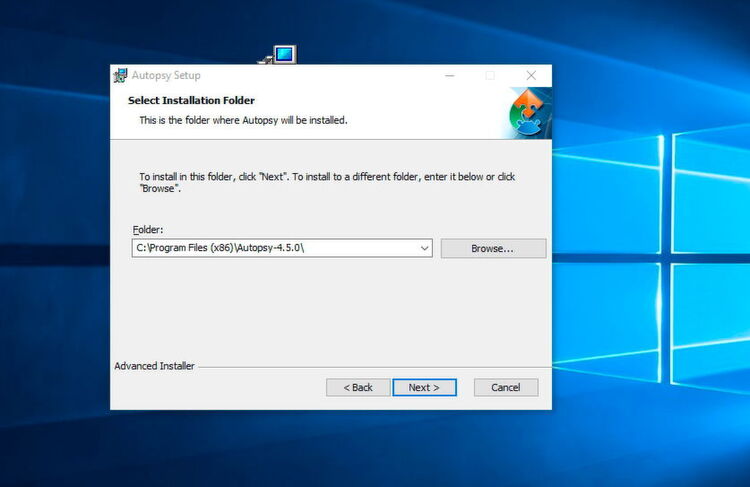Go back with the < Back button
This screenshot has height=487, width=750.
point(358,387)
